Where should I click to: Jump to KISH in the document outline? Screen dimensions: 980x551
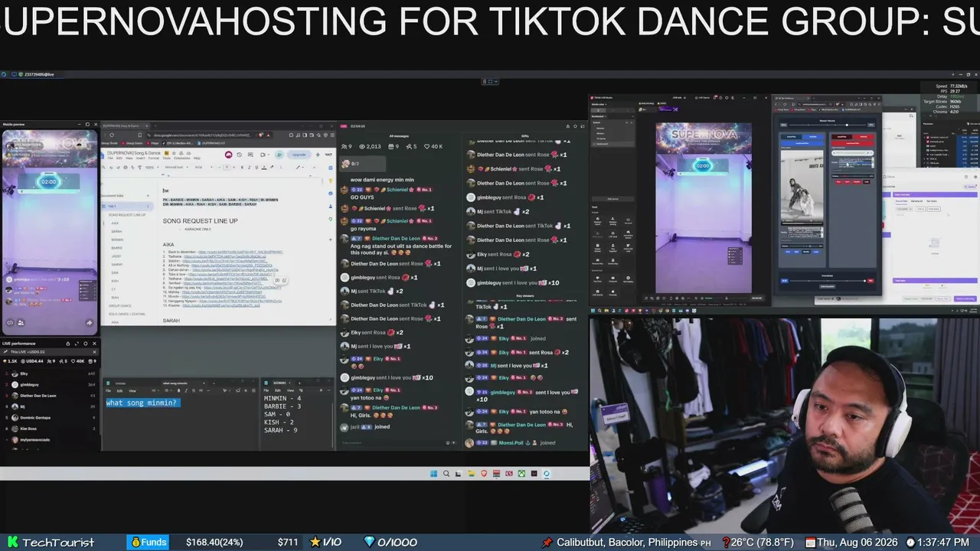[x=115, y=281]
